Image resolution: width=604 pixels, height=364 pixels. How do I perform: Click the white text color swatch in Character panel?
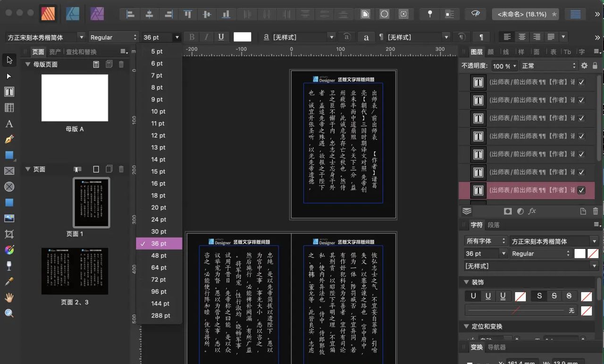coord(579,253)
